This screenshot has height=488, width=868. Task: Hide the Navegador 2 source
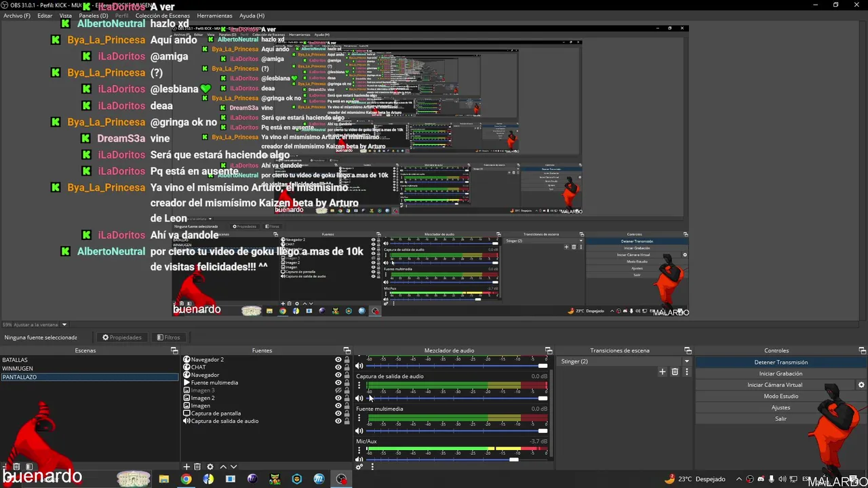pyautogui.click(x=338, y=360)
